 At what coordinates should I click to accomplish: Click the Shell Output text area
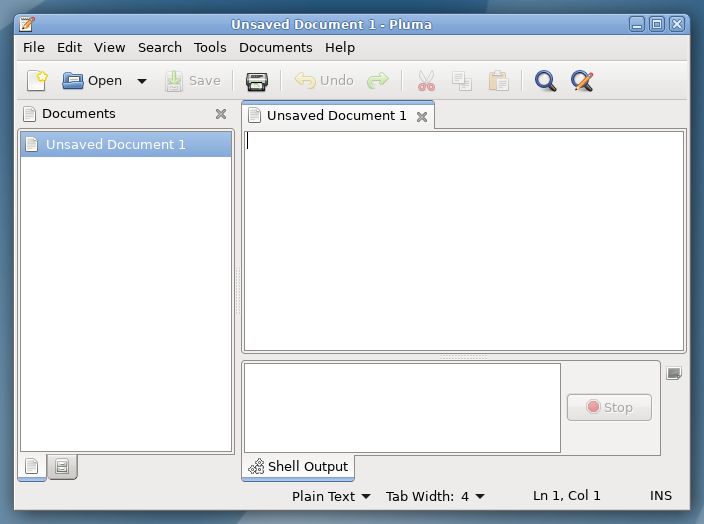click(402, 408)
